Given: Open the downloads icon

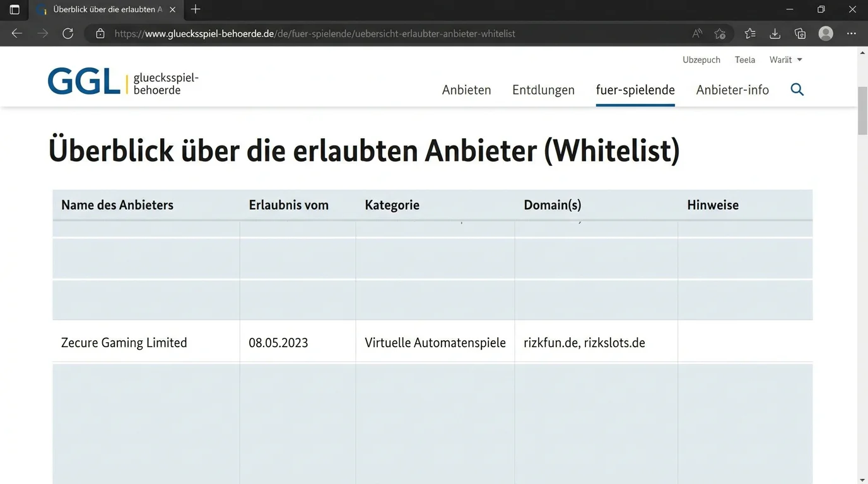Looking at the screenshot, I should (x=775, y=33).
